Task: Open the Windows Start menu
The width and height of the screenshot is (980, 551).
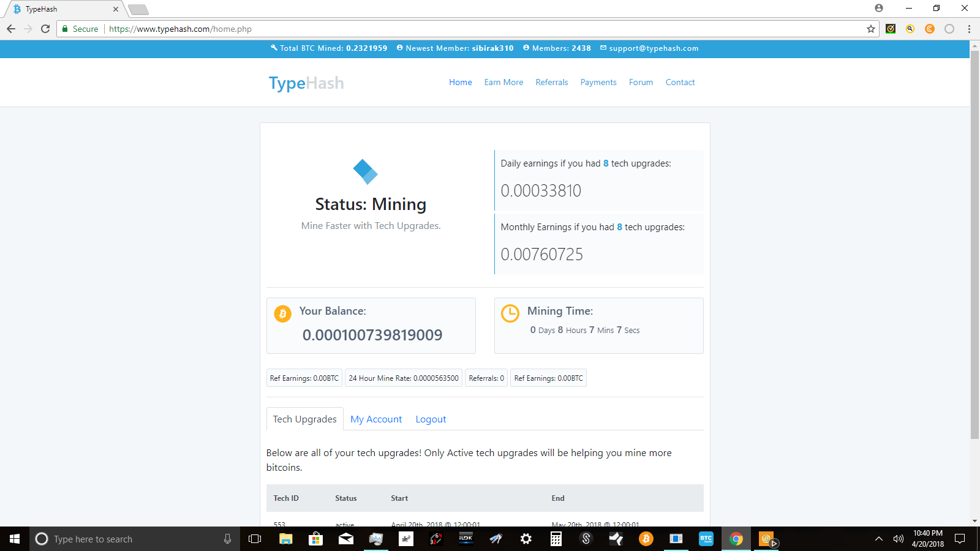Action: pos(15,539)
